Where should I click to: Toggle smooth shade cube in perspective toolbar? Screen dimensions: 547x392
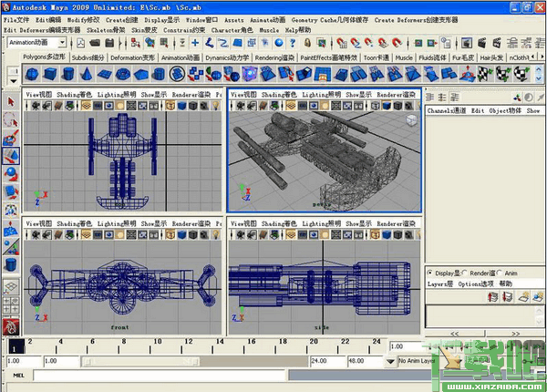387,106
